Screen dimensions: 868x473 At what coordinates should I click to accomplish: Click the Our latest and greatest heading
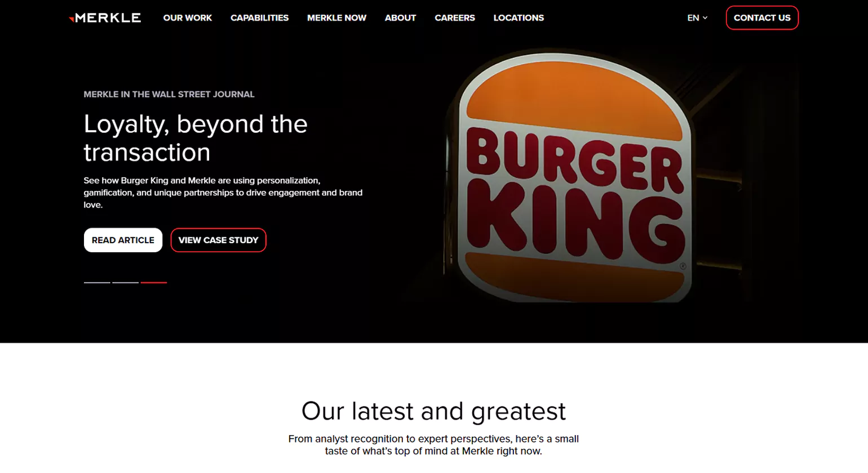[433, 411]
